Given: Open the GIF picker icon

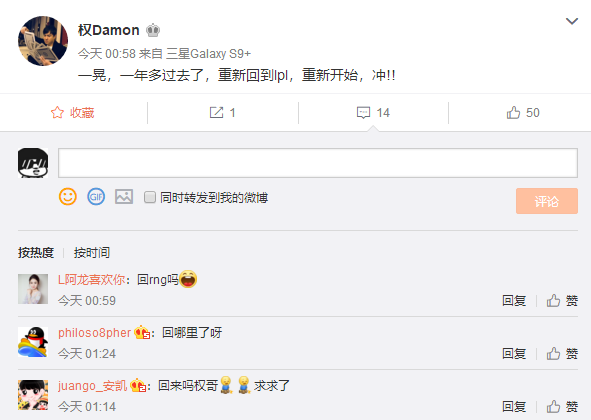Looking at the screenshot, I should [96, 196].
